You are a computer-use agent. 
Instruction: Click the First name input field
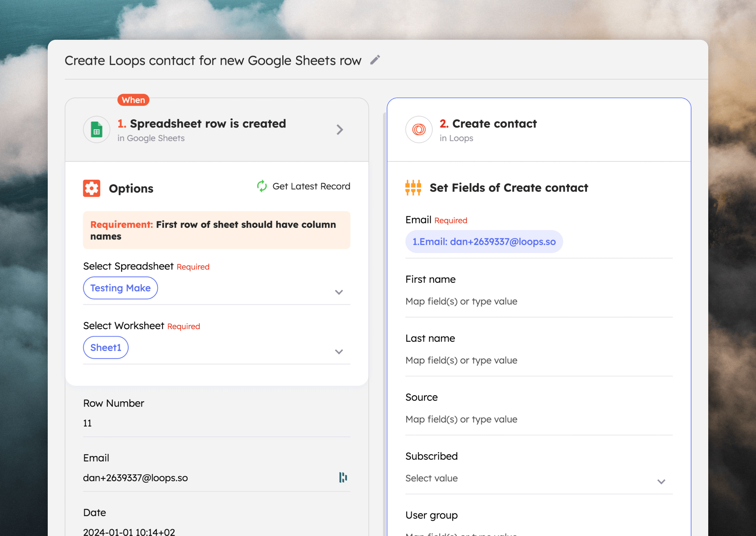[x=539, y=301]
